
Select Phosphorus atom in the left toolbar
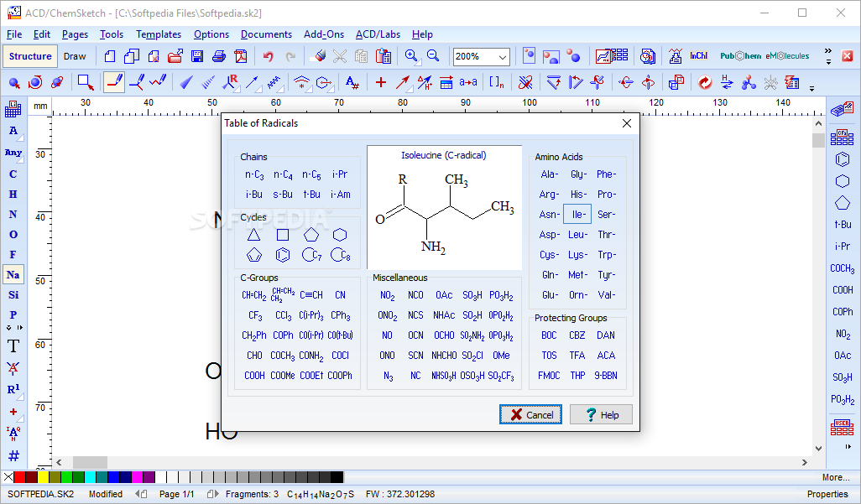tap(13, 315)
